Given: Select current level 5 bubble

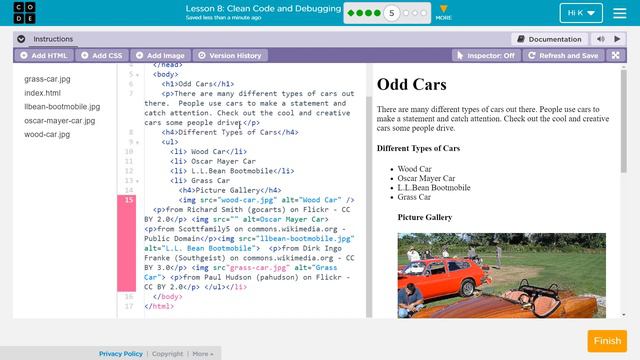Looking at the screenshot, I should (391, 13).
